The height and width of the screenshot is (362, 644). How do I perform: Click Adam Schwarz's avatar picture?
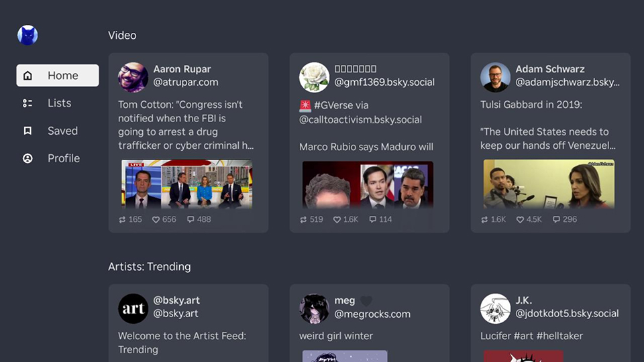click(495, 77)
